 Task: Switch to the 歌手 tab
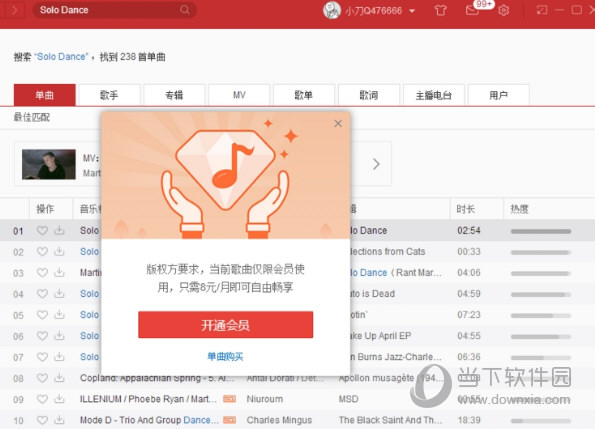(109, 95)
